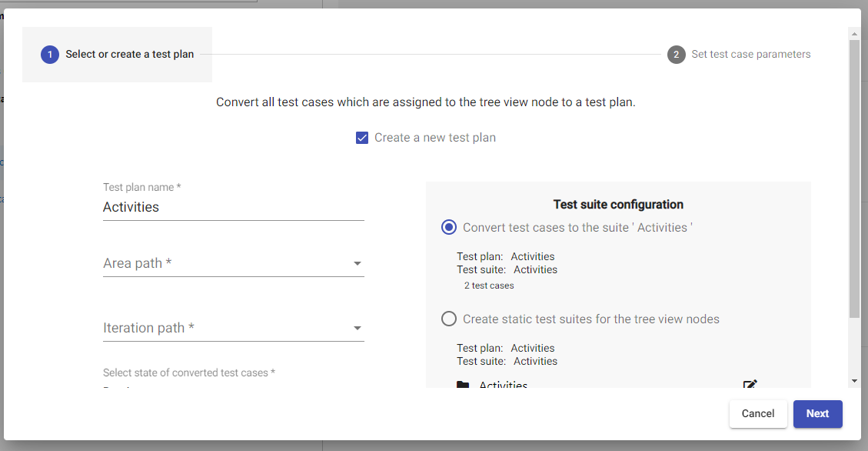Click the step 2 circle icon

pos(677,55)
